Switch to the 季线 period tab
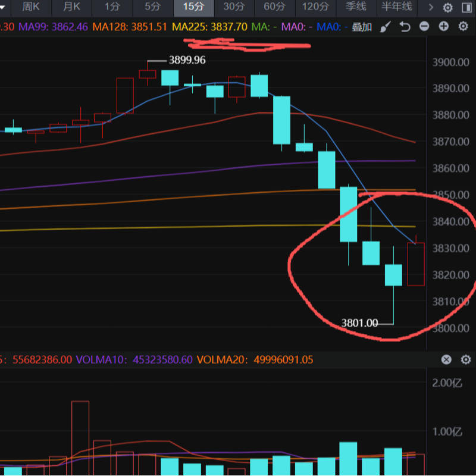476x476 pixels. tap(356, 7)
